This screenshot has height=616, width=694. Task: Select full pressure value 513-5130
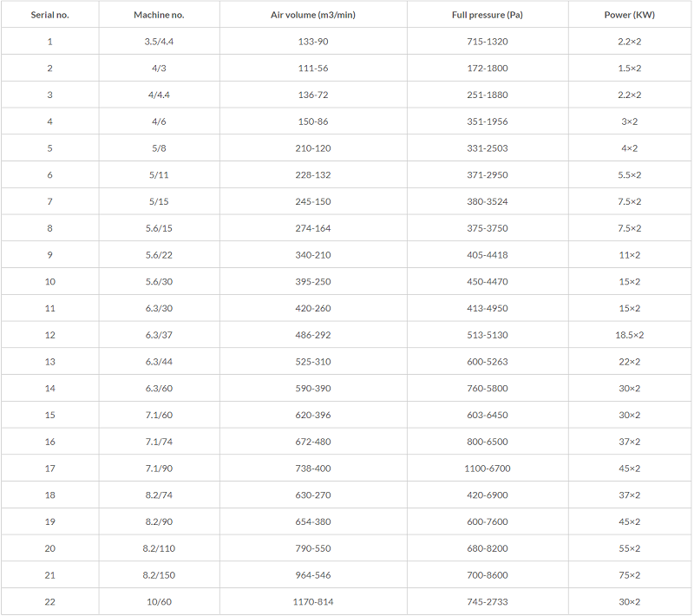coord(488,335)
